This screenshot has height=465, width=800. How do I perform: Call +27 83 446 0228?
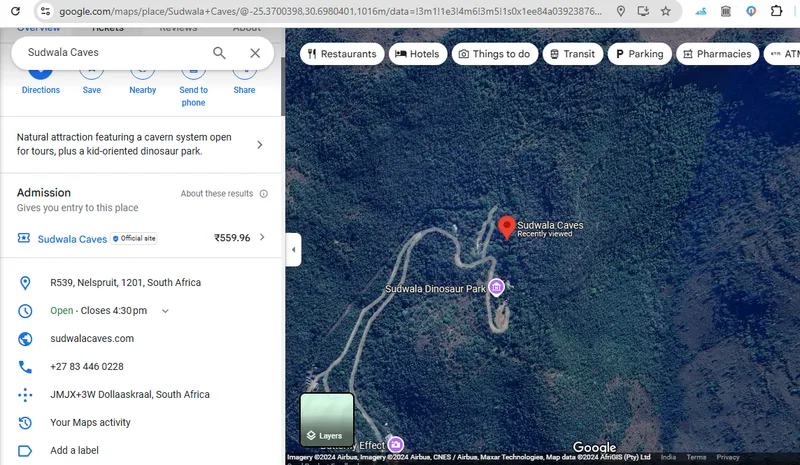pos(87,367)
